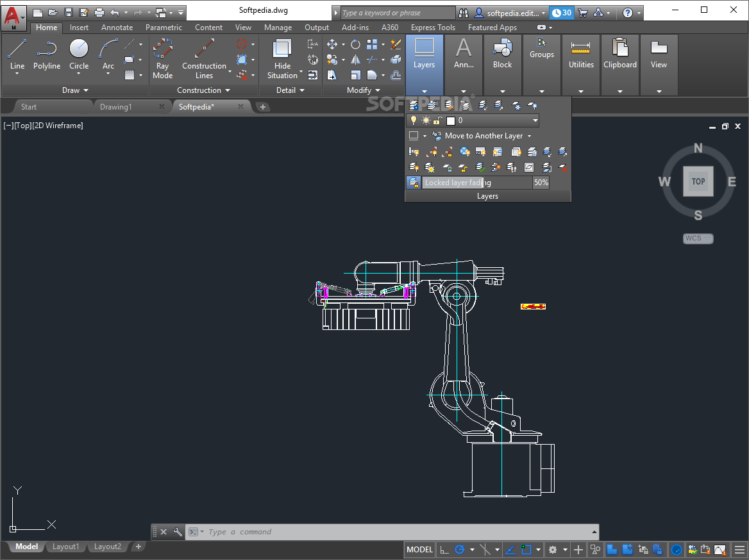This screenshot has height=560, width=749.
Task: Open the Annotate ribbon tab
Action: tap(117, 28)
